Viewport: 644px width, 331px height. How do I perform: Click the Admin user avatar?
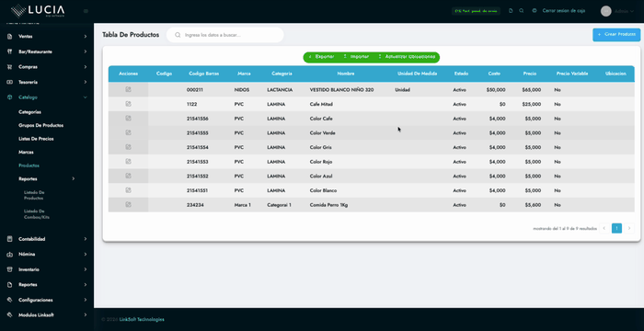605,11
